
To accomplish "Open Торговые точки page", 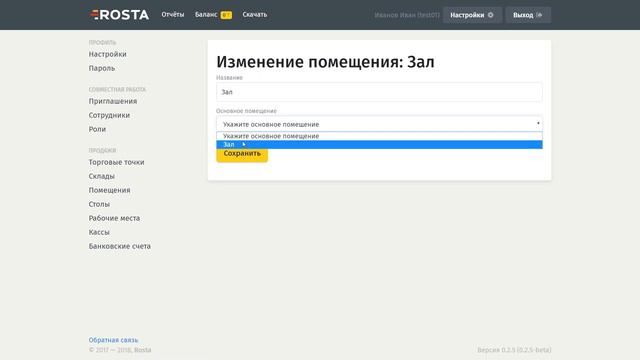I will pyautogui.click(x=116, y=162).
